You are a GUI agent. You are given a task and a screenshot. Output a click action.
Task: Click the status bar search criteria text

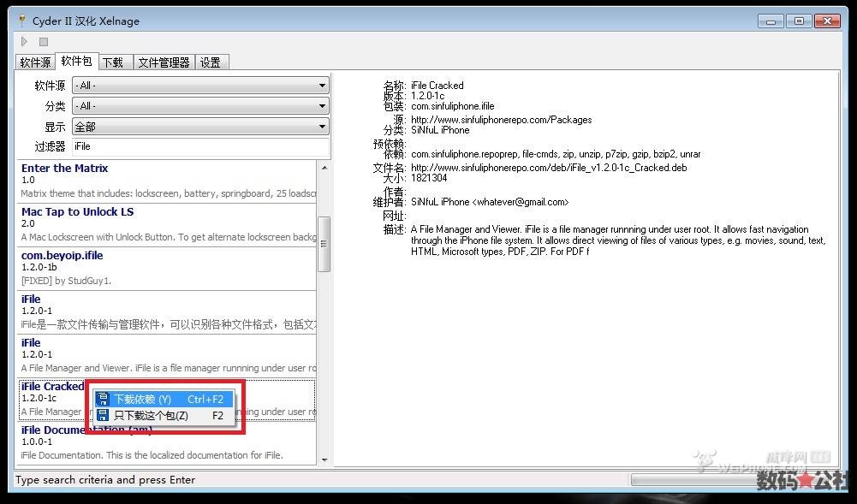[105, 480]
